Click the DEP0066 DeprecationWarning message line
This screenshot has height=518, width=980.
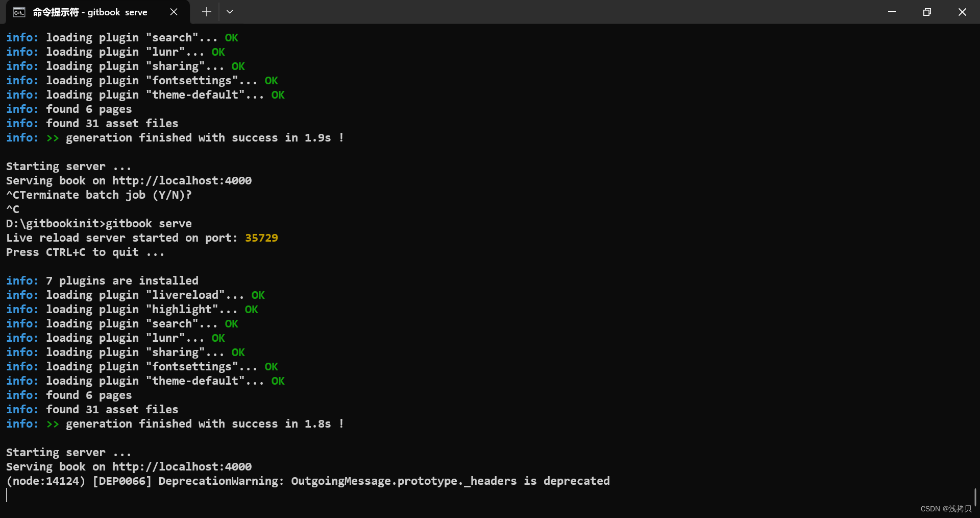(x=308, y=481)
